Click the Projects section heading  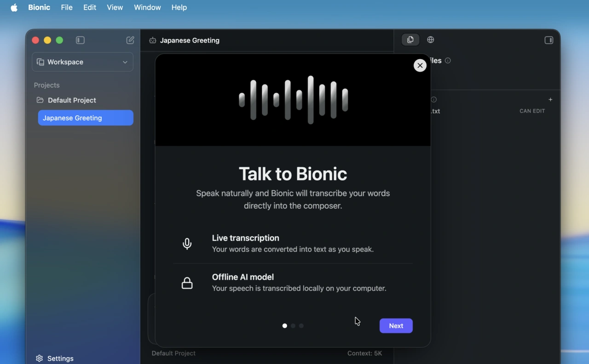47,85
